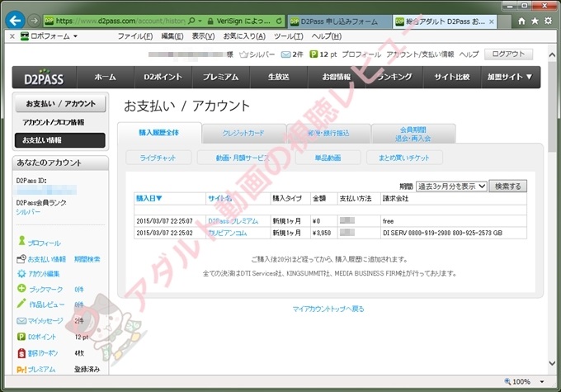Click the 割引クーポン red coupon icon
Viewport: 561px width, 392px height.
(21, 353)
